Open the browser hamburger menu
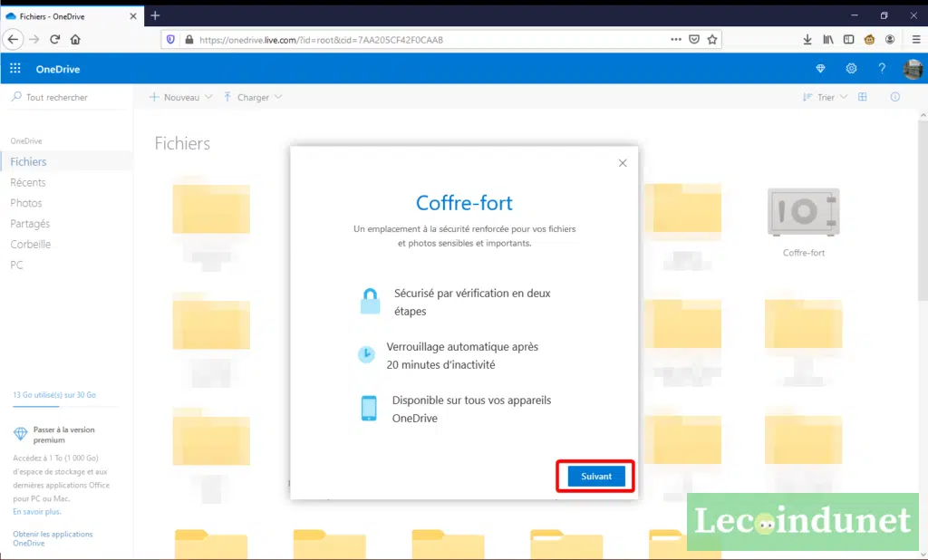The image size is (928, 560). [x=916, y=40]
